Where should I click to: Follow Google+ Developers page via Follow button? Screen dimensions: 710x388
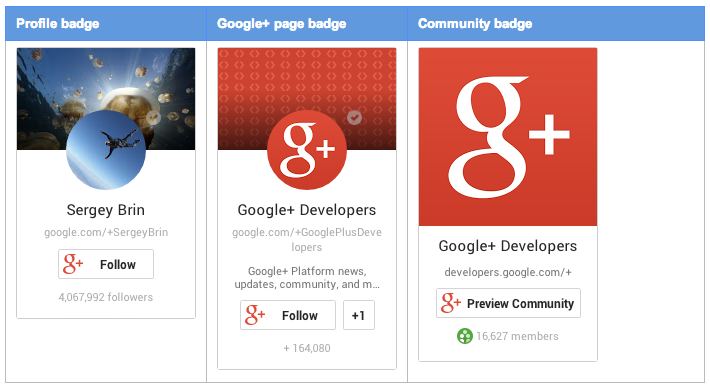(288, 315)
